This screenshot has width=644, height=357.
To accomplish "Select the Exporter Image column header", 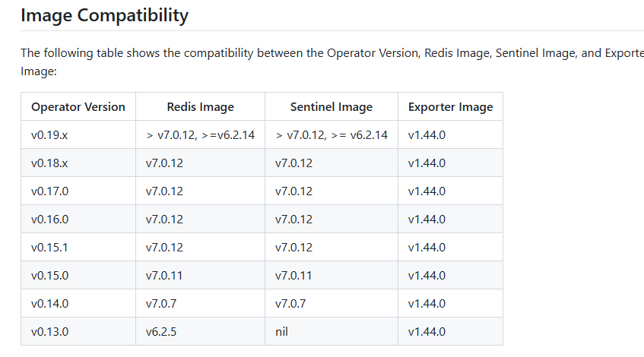I will pos(451,106).
